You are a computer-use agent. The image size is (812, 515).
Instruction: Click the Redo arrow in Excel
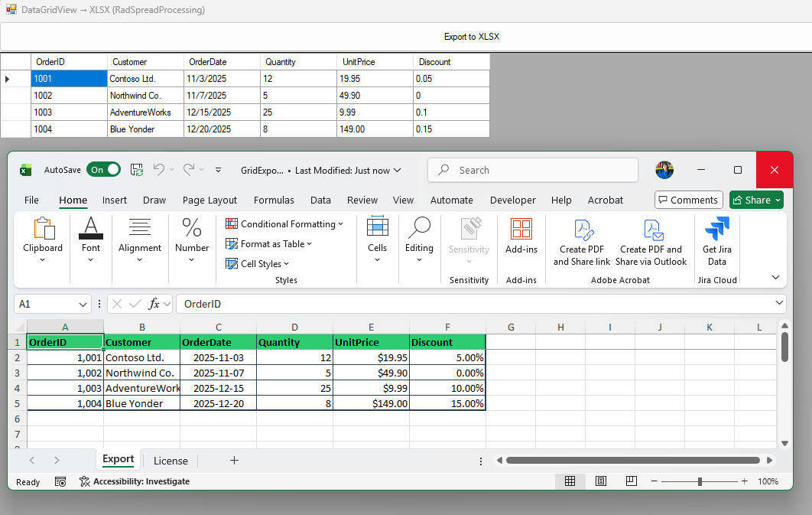point(189,169)
